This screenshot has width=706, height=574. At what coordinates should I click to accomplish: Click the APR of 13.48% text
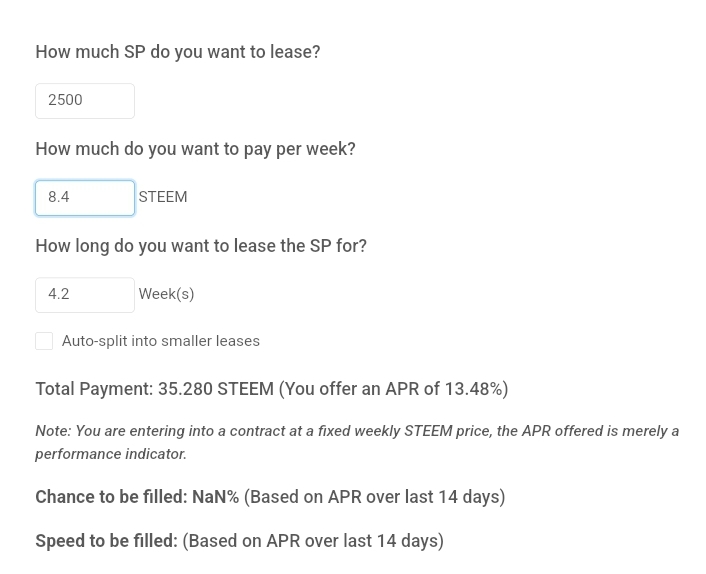[446, 389]
